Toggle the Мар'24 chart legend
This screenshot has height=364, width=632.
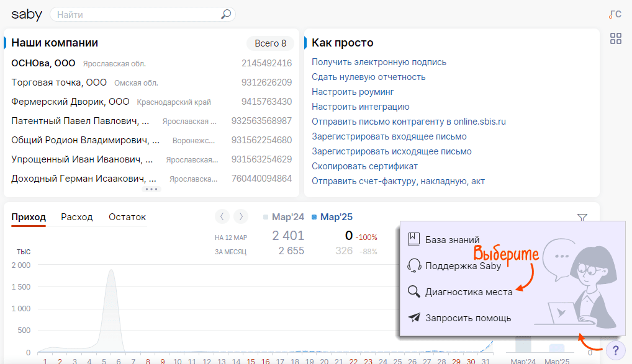(284, 217)
